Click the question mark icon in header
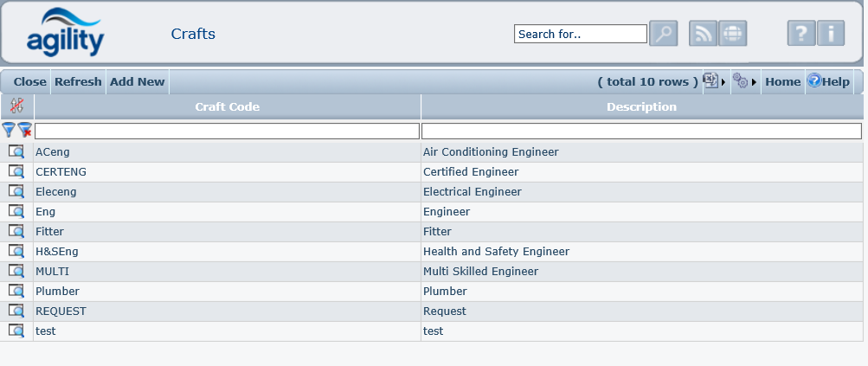 [801, 34]
